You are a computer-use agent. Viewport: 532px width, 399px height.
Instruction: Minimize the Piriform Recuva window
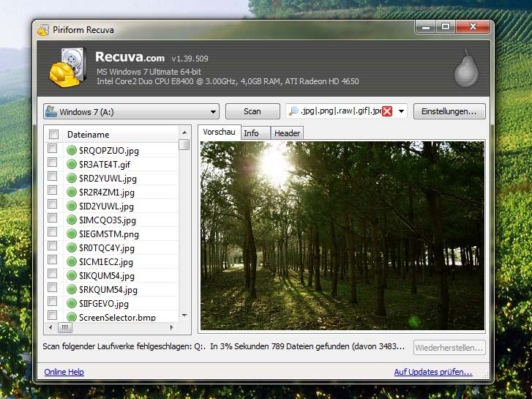point(426,27)
